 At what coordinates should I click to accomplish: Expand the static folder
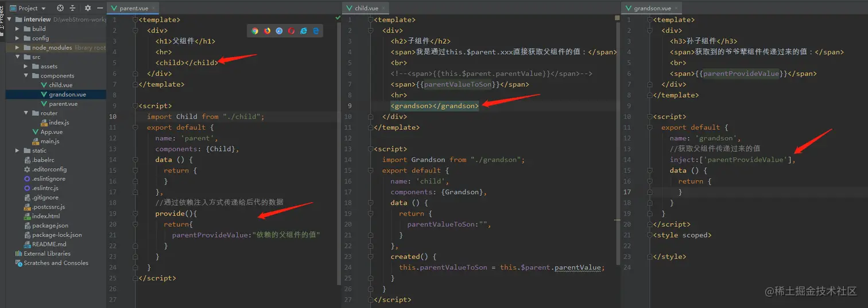point(18,151)
